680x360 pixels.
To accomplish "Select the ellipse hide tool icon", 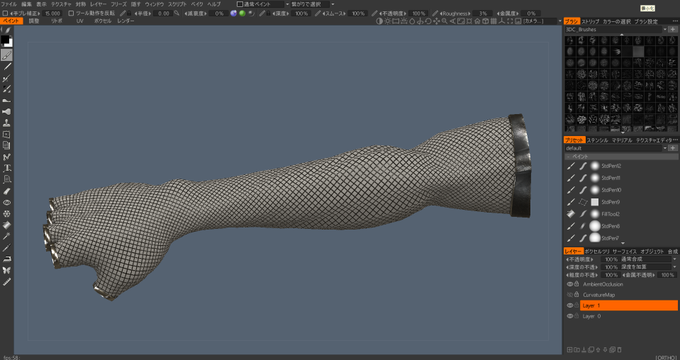I will (7, 202).
